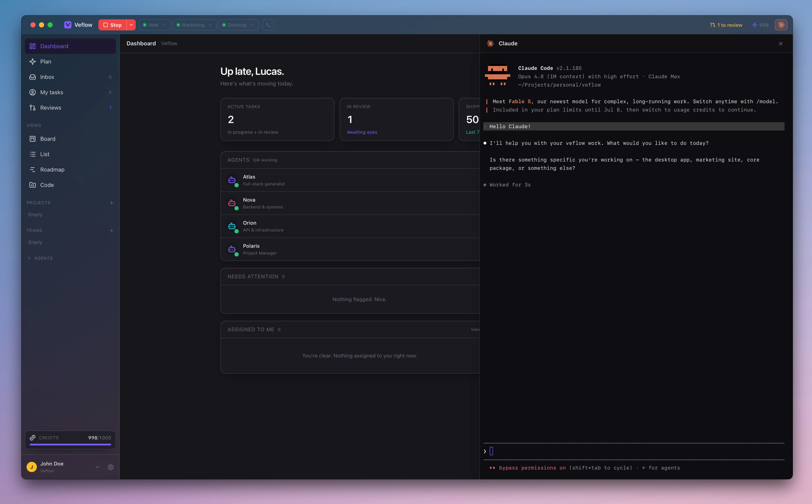
Task: Click the Veflow breadcrumb text
Action: [x=169, y=43]
